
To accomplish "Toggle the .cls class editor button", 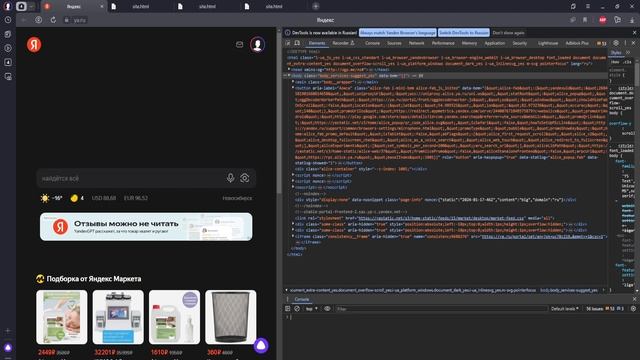I will pyautogui.click(x=627, y=62).
